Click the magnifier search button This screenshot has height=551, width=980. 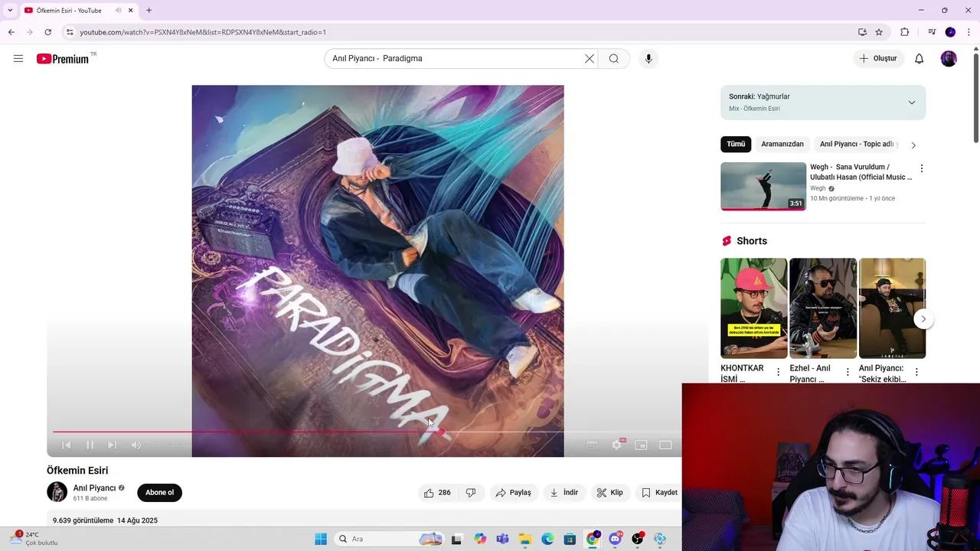(x=614, y=59)
